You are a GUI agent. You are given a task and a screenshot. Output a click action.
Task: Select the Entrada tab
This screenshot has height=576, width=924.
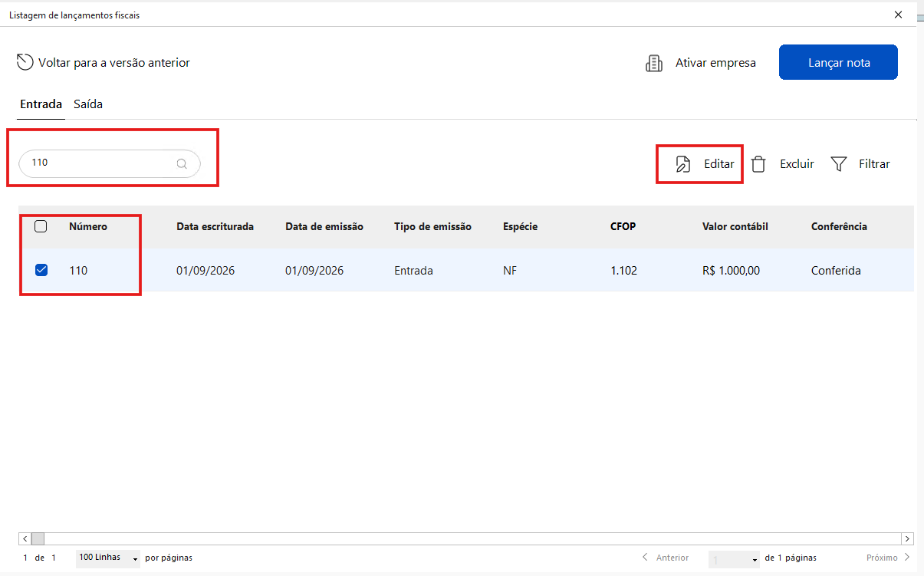pos(41,104)
